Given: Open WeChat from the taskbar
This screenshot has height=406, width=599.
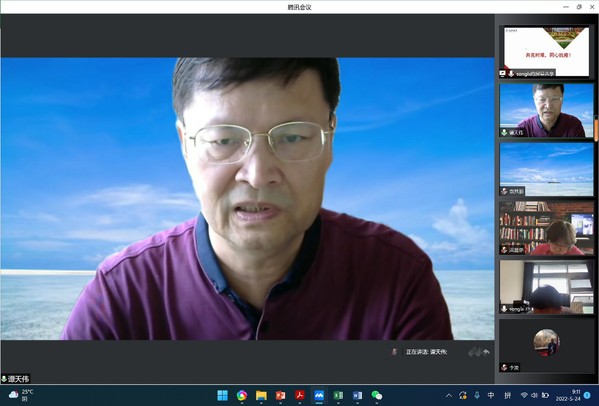Looking at the screenshot, I should click(377, 395).
